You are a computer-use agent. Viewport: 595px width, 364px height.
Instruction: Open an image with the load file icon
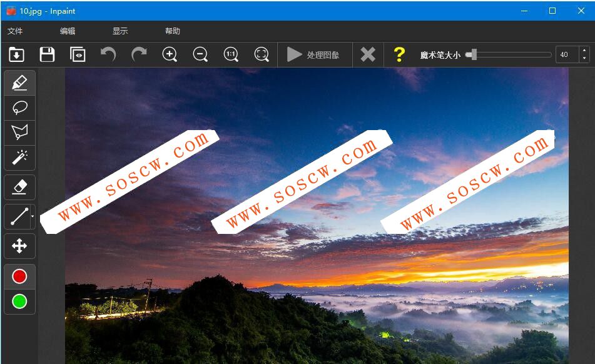point(16,54)
